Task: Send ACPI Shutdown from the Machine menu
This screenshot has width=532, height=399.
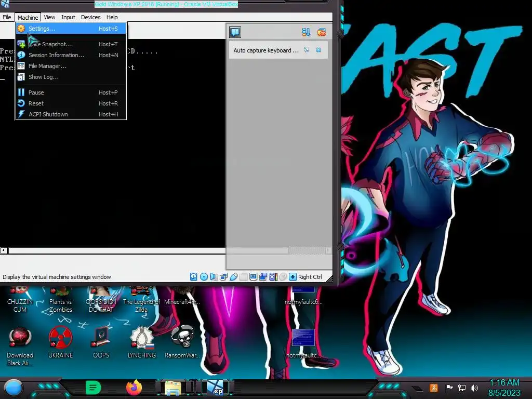Action: (x=71, y=114)
